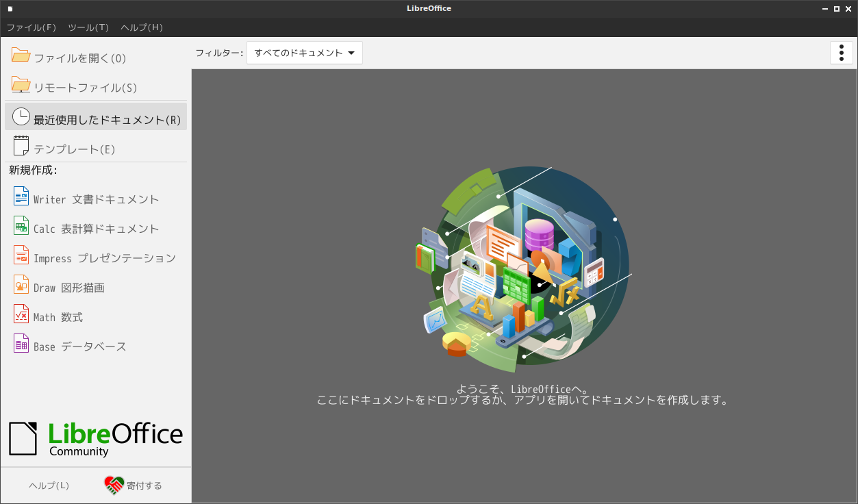Click the Writer document icon

point(21,197)
